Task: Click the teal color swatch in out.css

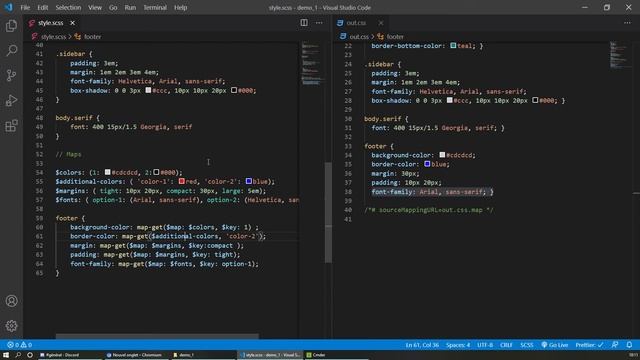Action: (x=453, y=45)
